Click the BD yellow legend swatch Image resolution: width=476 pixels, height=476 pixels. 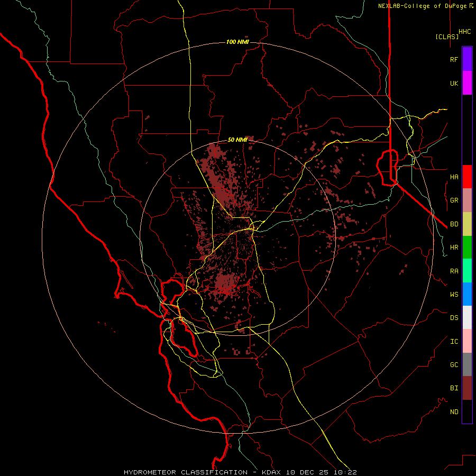[467, 224]
